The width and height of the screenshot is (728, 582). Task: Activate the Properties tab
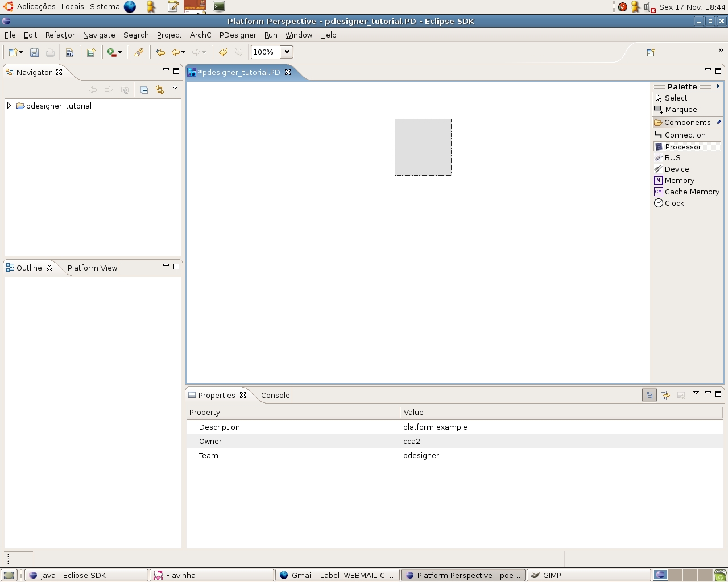[x=217, y=395]
